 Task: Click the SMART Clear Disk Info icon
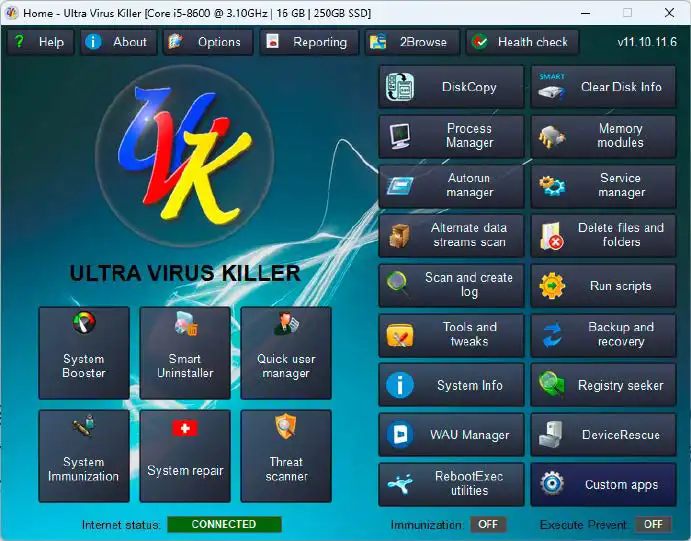[x=552, y=87]
